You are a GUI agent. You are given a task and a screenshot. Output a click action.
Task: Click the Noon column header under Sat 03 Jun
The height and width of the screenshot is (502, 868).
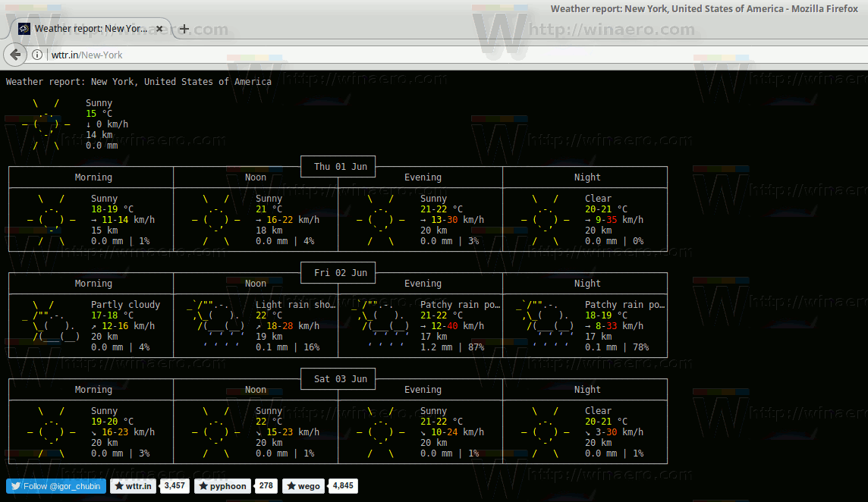255,389
